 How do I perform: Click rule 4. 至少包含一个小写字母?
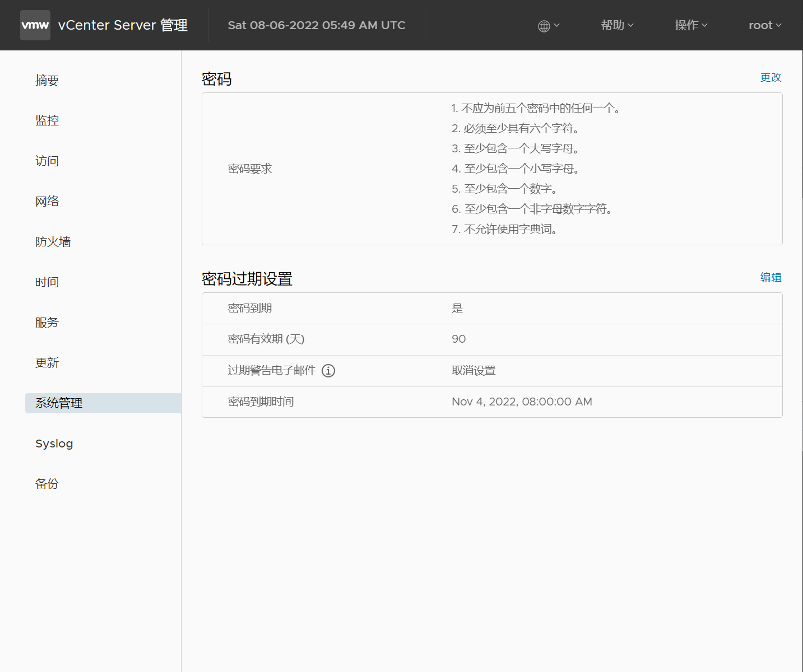pyautogui.click(x=516, y=169)
